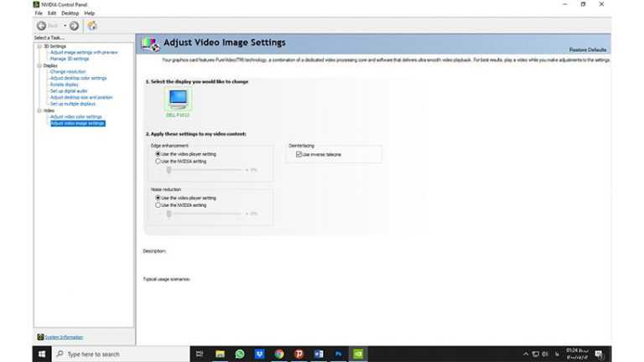The image size is (644, 362).
Task: Select Adjust video image settings item
Action: click(x=78, y=123)
